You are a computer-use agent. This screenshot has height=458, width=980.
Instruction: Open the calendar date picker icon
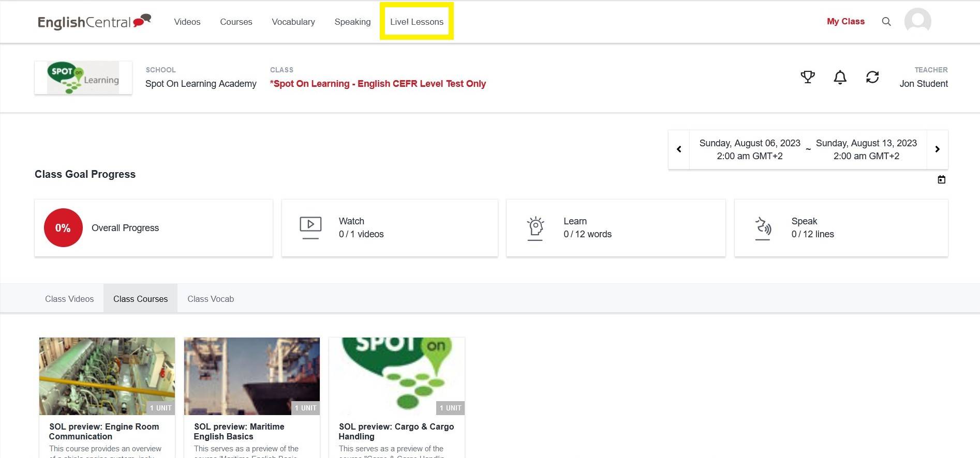tap(942, 180)
